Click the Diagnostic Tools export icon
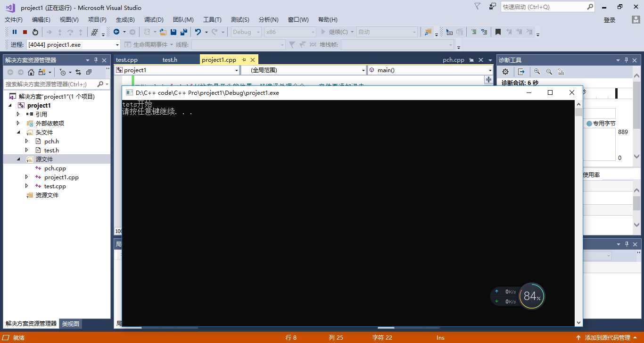Viewport: 644px width, 343px height. point(521,72)
